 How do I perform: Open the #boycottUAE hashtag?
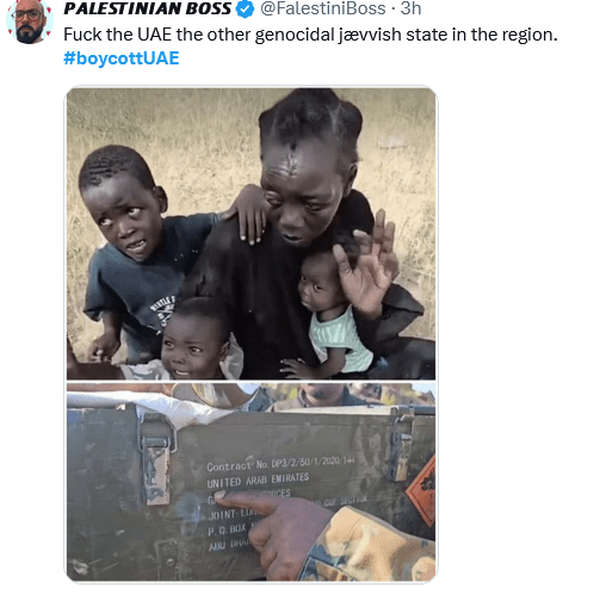pos(121,58)
